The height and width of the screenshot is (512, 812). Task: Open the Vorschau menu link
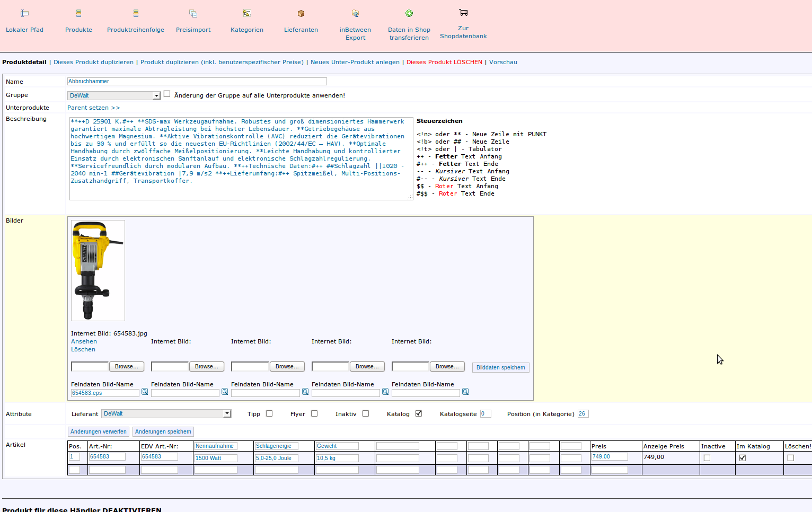pyautogui.click(x=503, y=62)
